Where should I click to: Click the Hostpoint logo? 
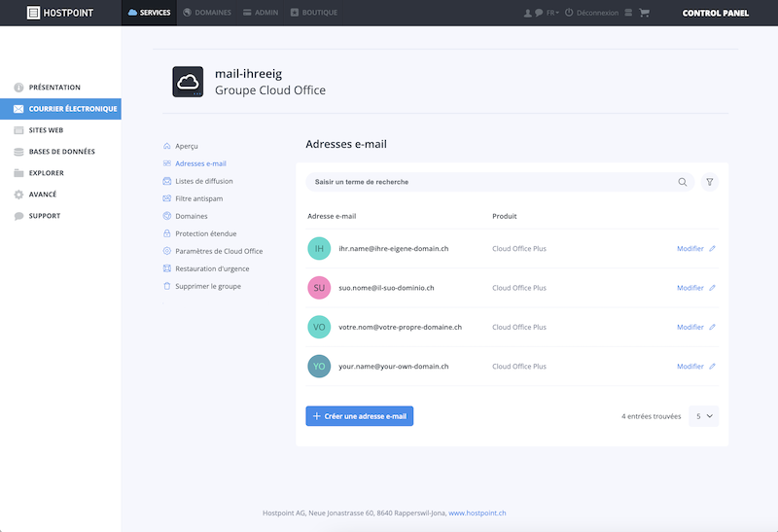tap(60, 13)
